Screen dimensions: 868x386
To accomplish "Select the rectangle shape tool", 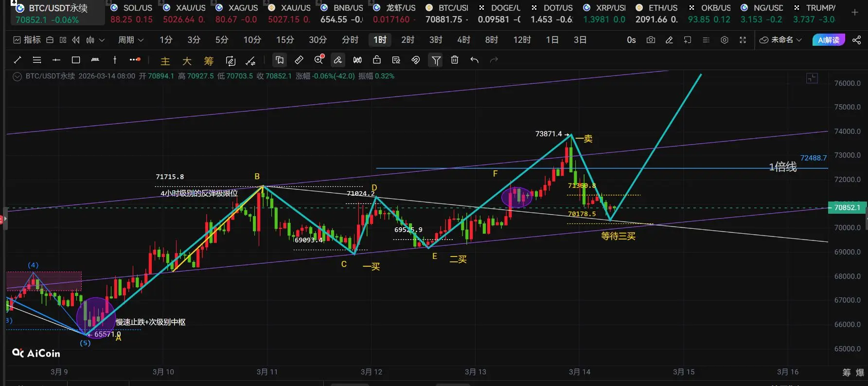I will coord(76,60).
